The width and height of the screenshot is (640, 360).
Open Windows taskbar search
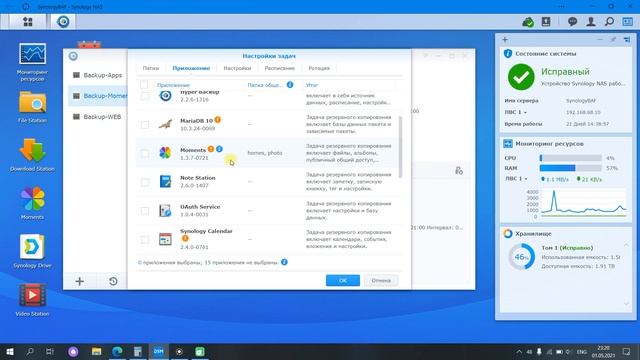pos(30,351)
